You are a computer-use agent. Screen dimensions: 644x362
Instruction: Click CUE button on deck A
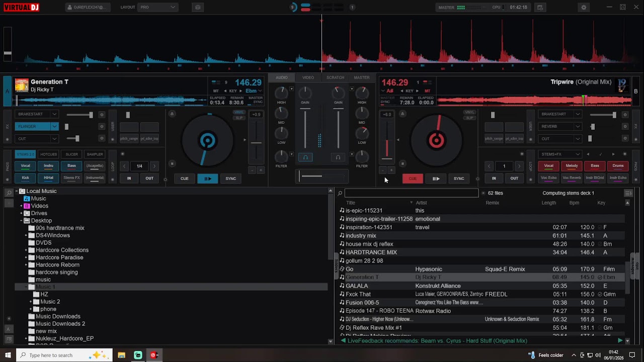pos(185,178)
